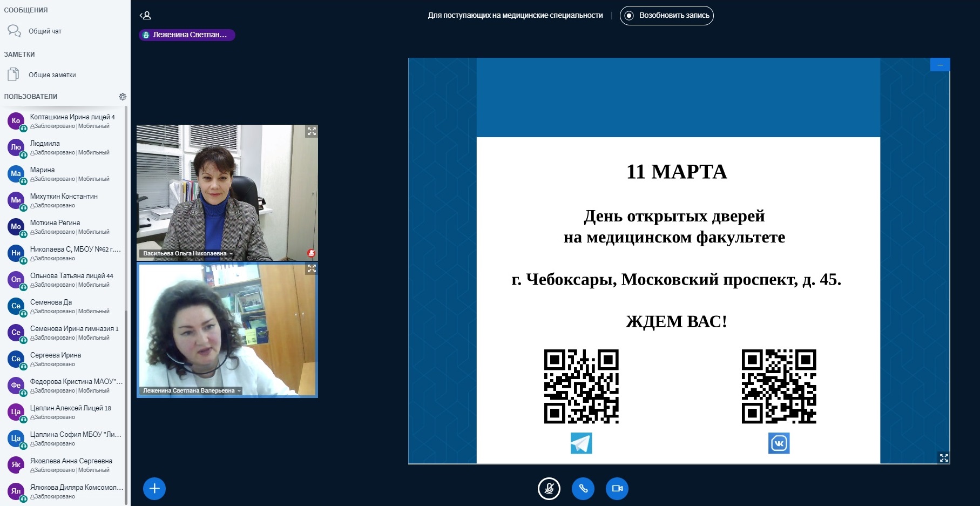The image size is (980, 506).
Task: Unmute the microphone button
Action: coord(549,489)
